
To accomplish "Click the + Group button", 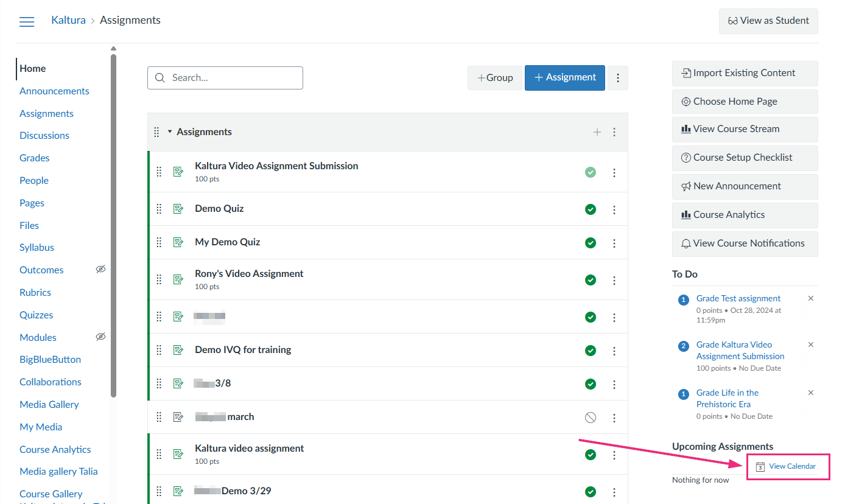I will 495,78.
